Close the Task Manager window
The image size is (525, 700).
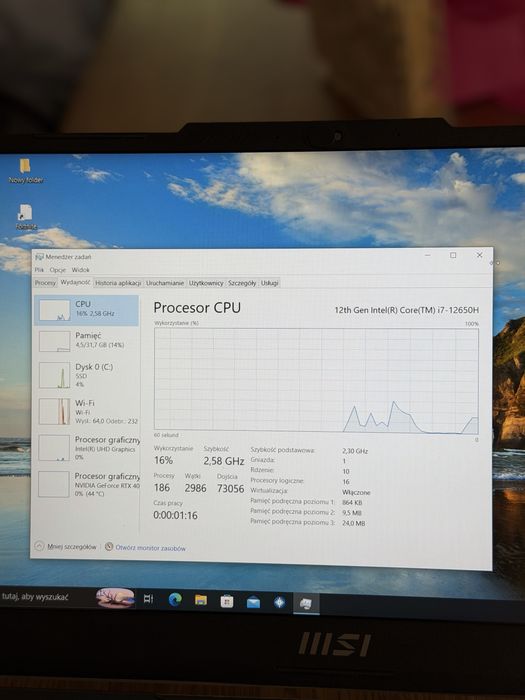[479, 255]
